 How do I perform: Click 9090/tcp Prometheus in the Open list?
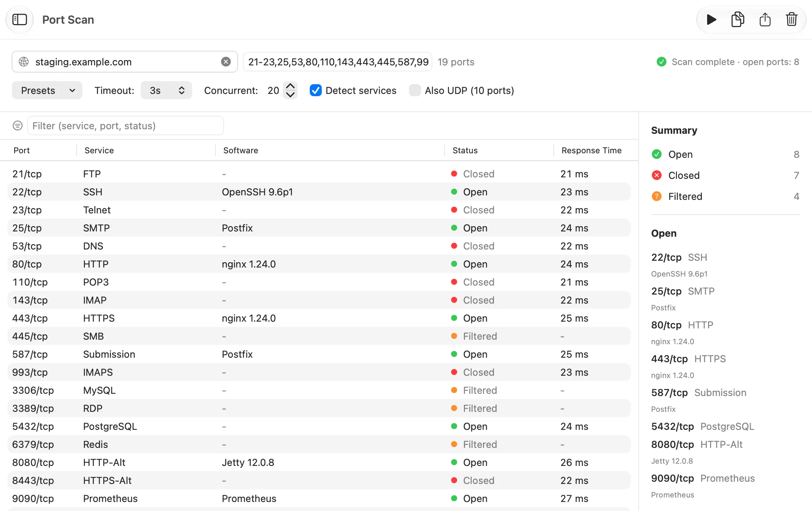pyautogui.click(x=703, y=478)
